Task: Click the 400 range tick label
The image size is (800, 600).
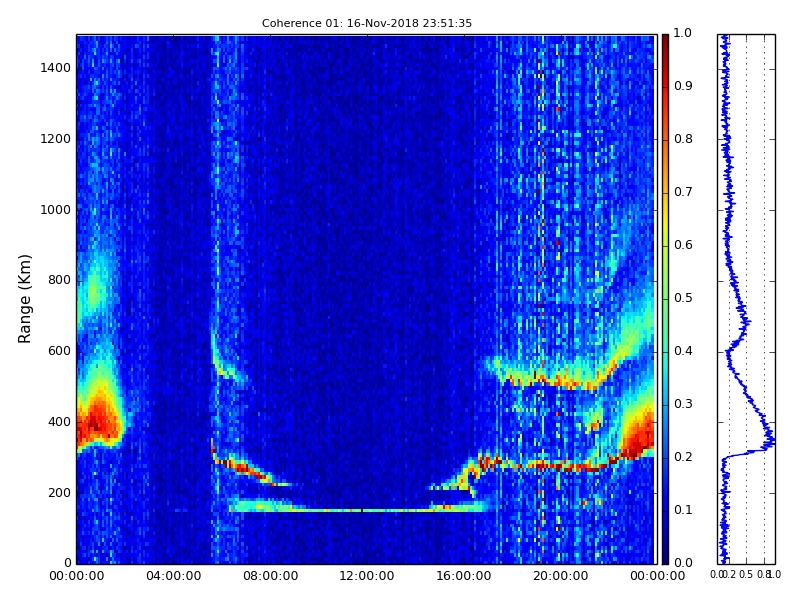Action: 59,422
